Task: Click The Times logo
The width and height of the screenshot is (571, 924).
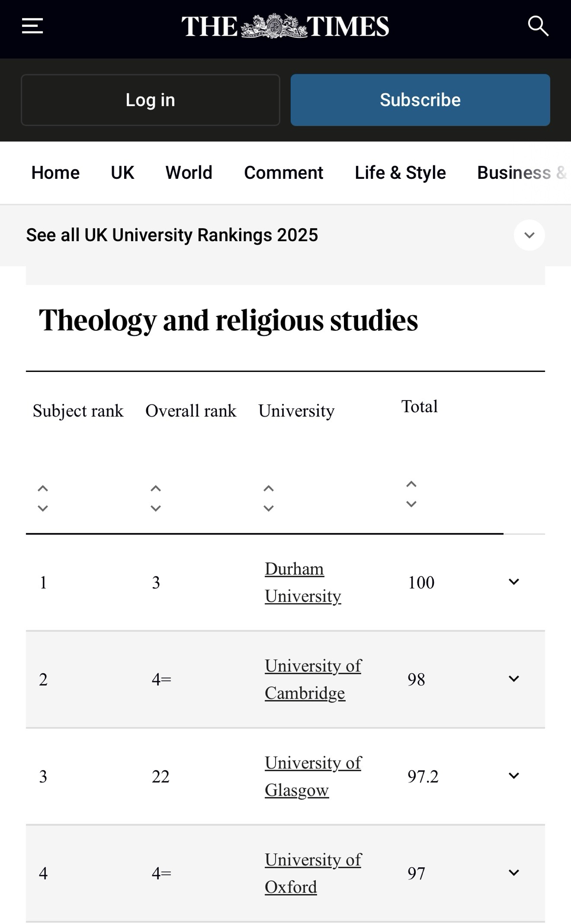Action: (285, 26)
